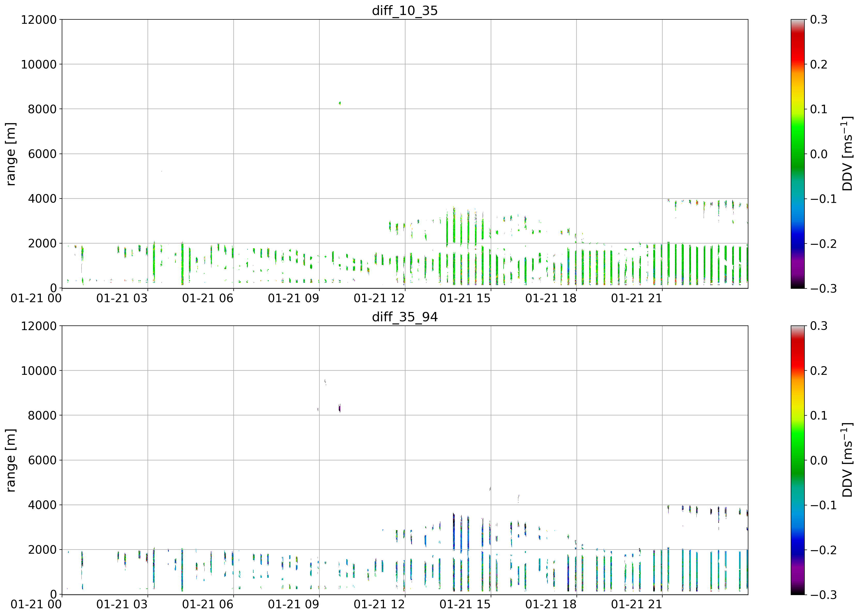Click the diff_10_35 colorbar gradient
The height and width of the screenshot is (616, 860).
click(x=797, y=154)
